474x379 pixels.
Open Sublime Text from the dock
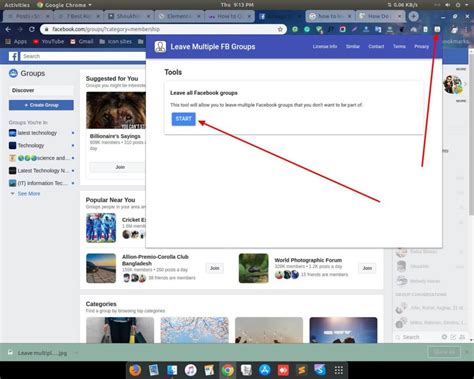pyautogui.click(x=301, y=370)
